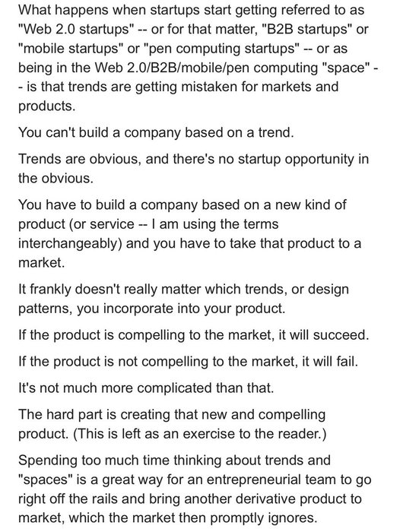The width and height of the screenshot is (403, 532).
Task: Click the single word "products." ending the first paragraph
Action: 46,106
